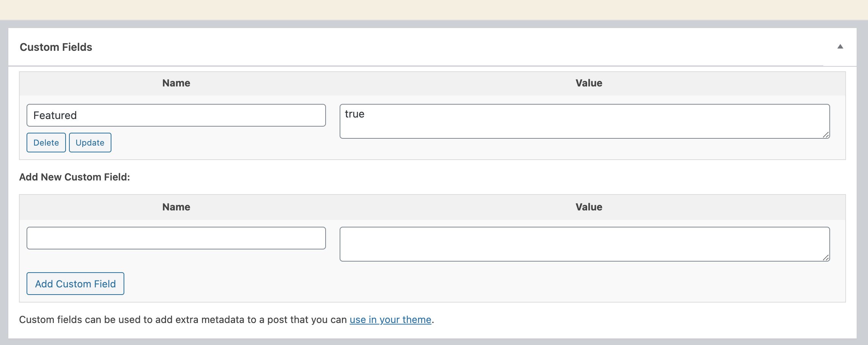Collapse the Custom Fields panel arrow
868x345 pixels.
tap(840, 47)
